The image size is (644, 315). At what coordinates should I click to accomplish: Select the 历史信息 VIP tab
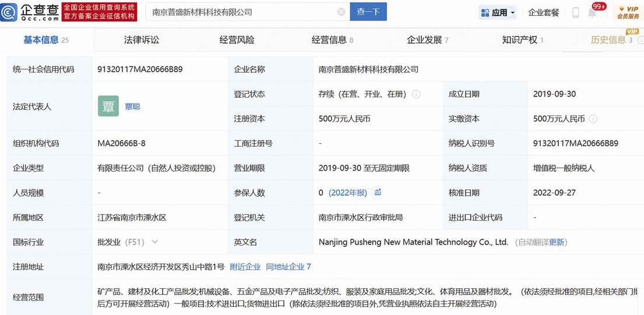click(x=608, y=40)
